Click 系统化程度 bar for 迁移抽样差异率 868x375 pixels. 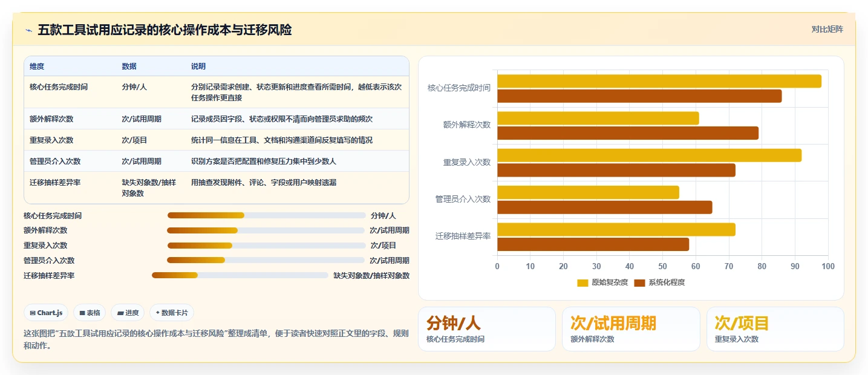point(593,244)
